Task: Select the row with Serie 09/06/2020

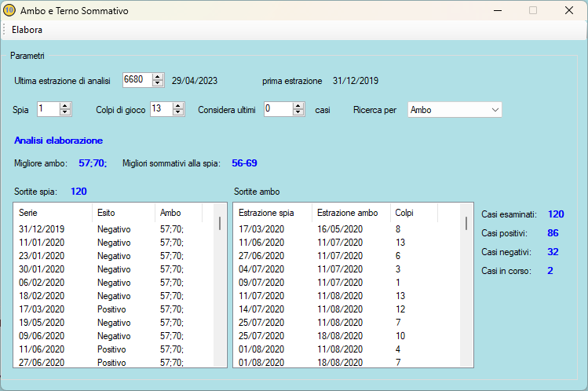Action: [x=114, y=336]
